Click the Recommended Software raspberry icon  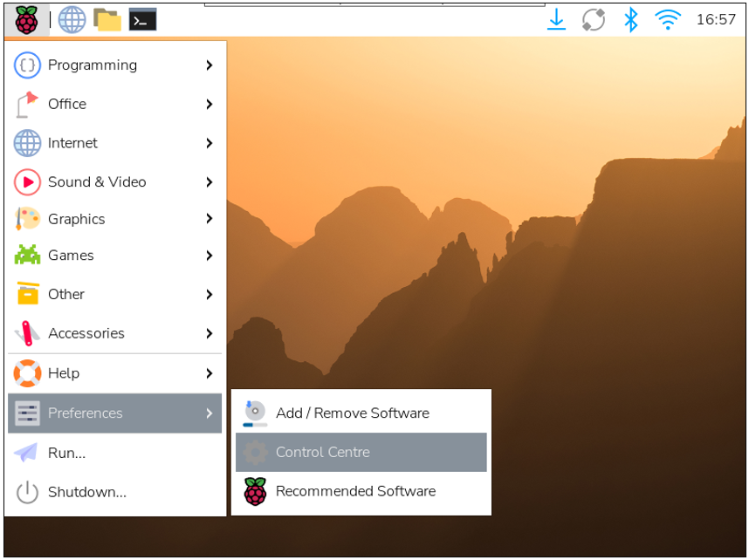(x=256, y=491)
